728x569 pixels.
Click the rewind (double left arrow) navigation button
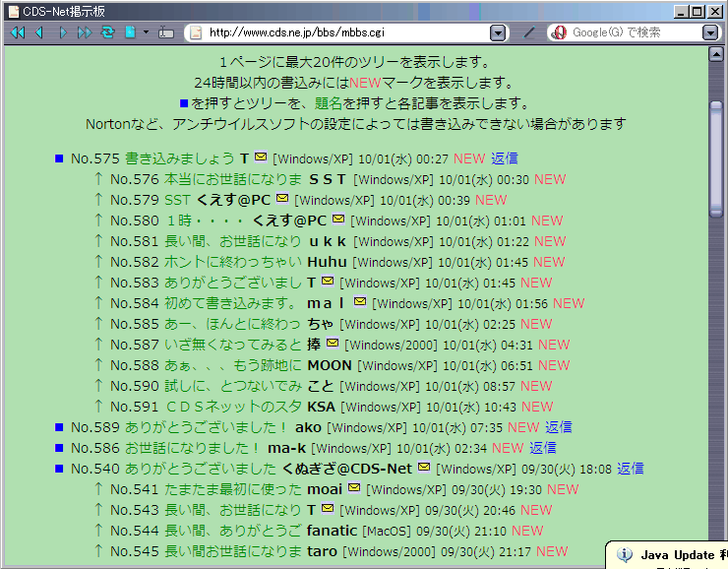(x=17, y=32)
